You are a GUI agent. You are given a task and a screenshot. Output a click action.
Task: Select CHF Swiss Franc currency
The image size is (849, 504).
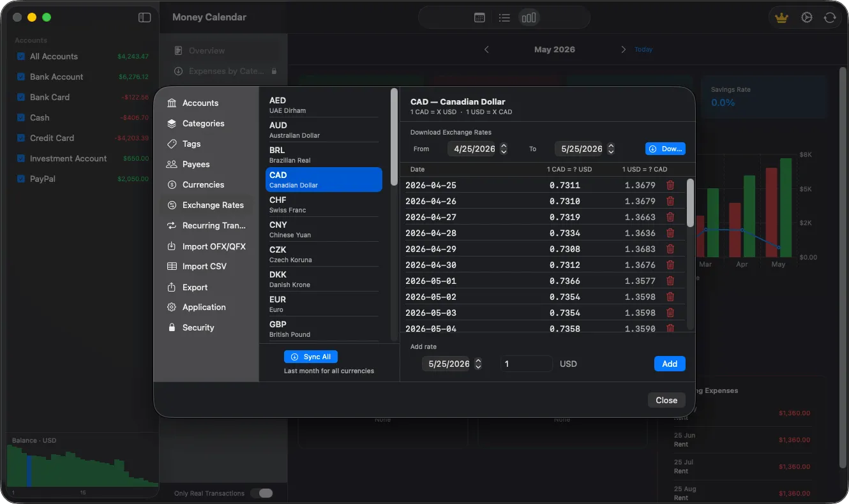pyautogui.click(x=323, y=204)
